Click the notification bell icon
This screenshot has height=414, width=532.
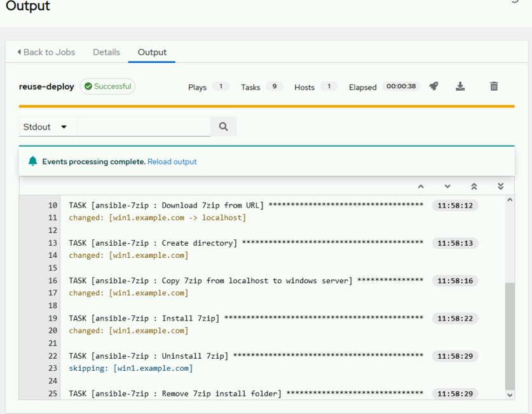point(33,161)
